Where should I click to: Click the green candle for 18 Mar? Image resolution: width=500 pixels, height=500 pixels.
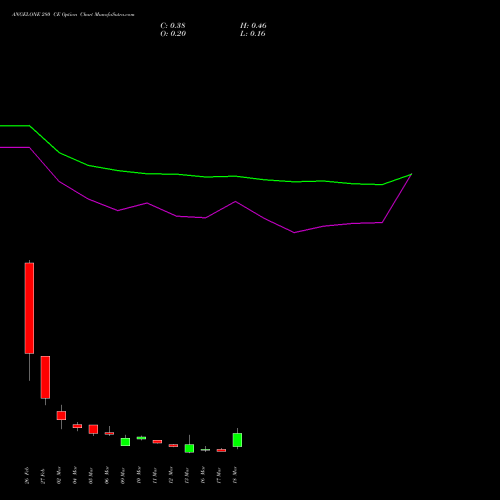click(237, 440)
